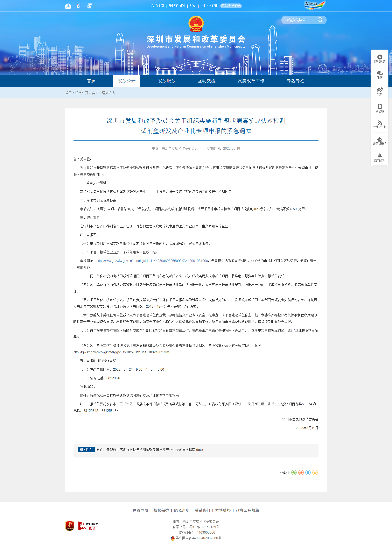Select 互动交流 in the main menu
The height and width of the screenshot is (547, 392).
click(206, 81)
